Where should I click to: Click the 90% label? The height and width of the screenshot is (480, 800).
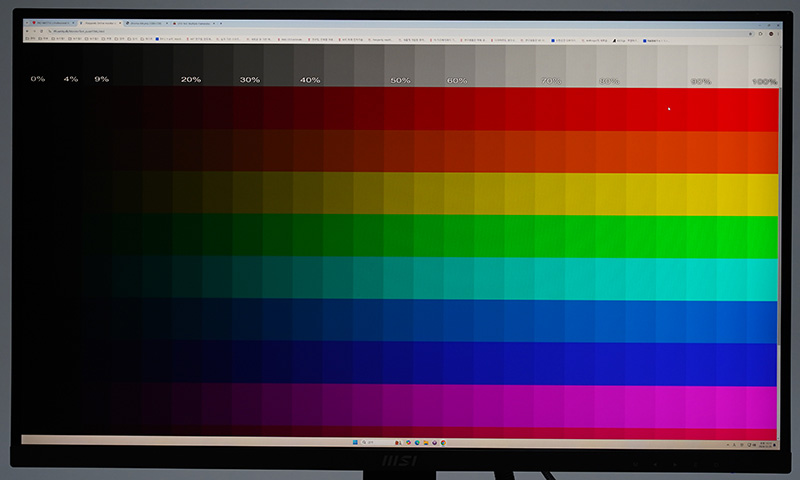[x=701, y=82]
